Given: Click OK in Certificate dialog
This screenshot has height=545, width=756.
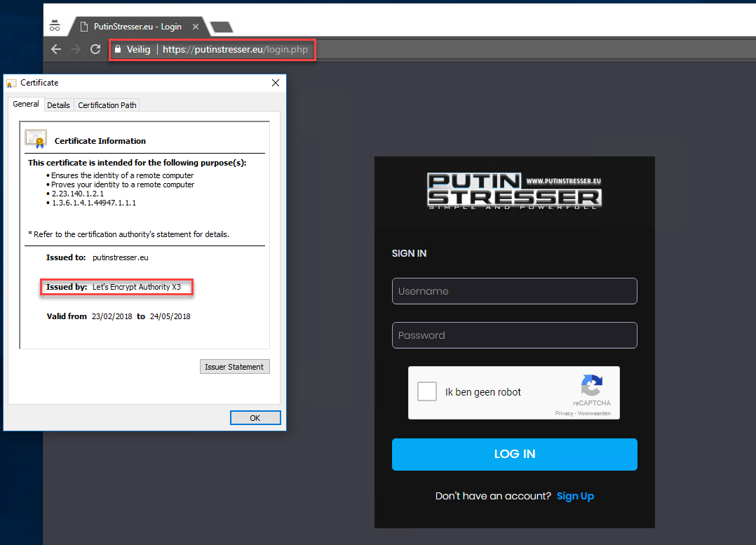Looking at the screenshot, I should click(x=255, y=417).
